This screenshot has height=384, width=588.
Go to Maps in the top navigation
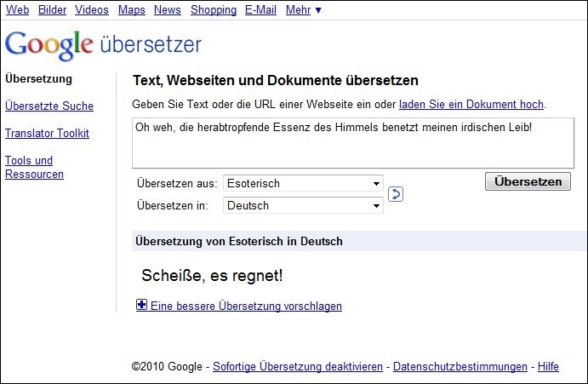tap(131, 10)
